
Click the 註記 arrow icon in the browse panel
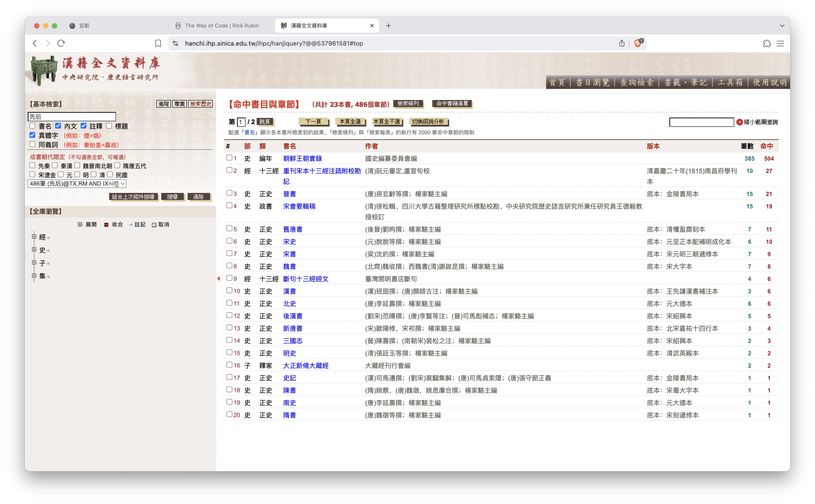(131, 224)
